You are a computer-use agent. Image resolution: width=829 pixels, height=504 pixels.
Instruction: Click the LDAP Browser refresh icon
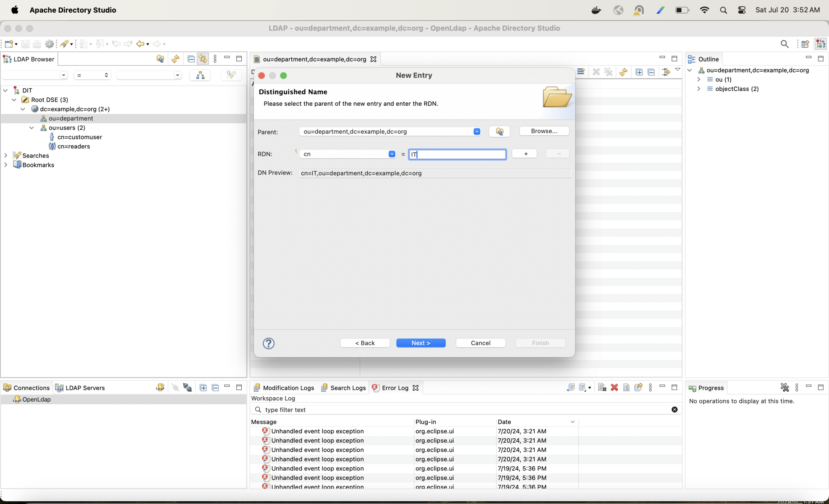pyautogui.click(x=175, y=59)
